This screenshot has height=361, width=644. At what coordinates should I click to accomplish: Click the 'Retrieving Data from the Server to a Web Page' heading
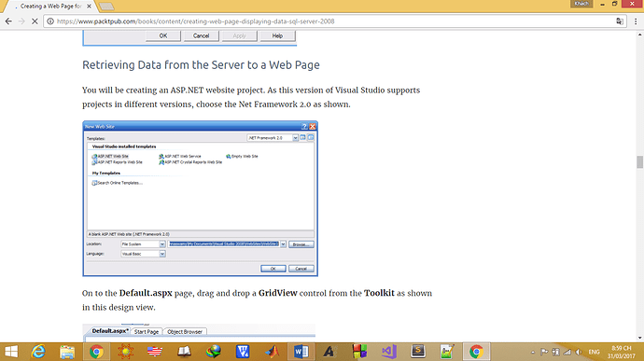pos(201,65)
